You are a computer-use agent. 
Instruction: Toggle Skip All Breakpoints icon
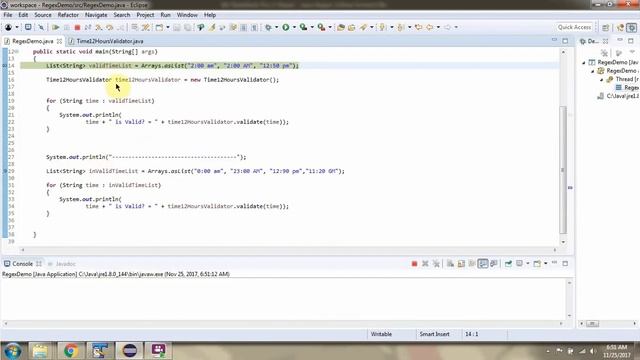pos(41,27)
